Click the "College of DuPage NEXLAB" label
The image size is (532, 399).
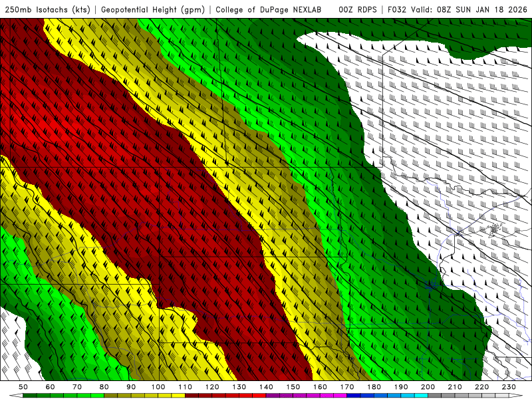pyautogui.click(x=268, y=9)
